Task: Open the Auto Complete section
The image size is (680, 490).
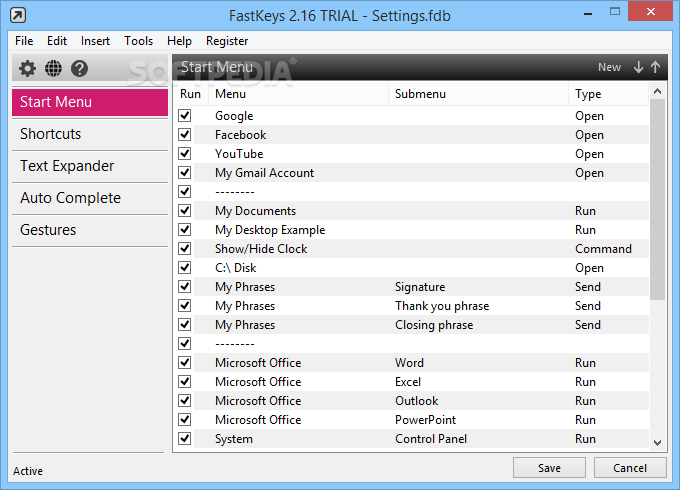Action: coord(90,198)
